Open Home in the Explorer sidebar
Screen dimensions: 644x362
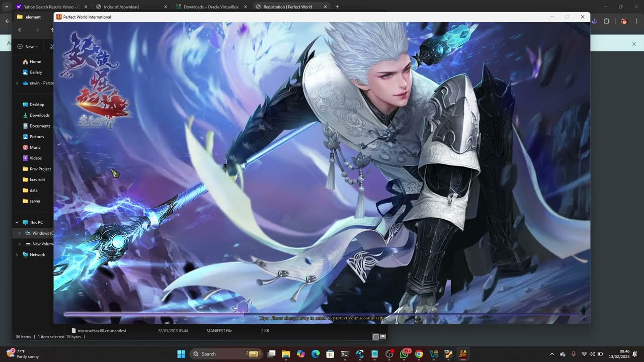[x=35, y=61]
